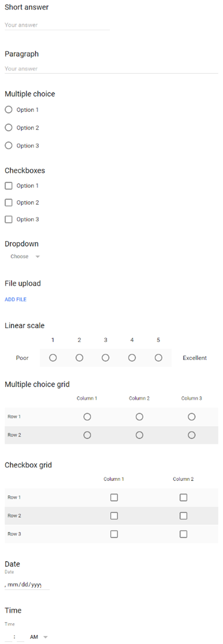Check Option 2 under Checkboxes
This screenshot has width=223, height=644.
[x=9, y=203]
